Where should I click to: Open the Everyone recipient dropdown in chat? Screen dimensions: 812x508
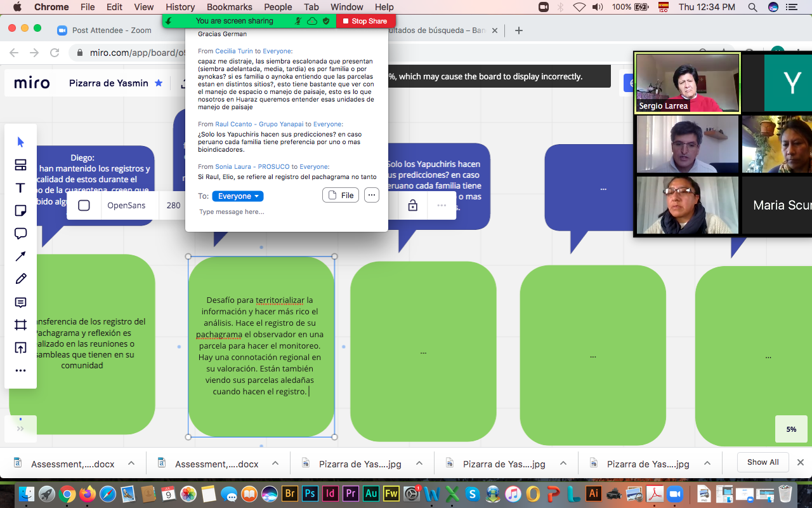pos(238,196)
